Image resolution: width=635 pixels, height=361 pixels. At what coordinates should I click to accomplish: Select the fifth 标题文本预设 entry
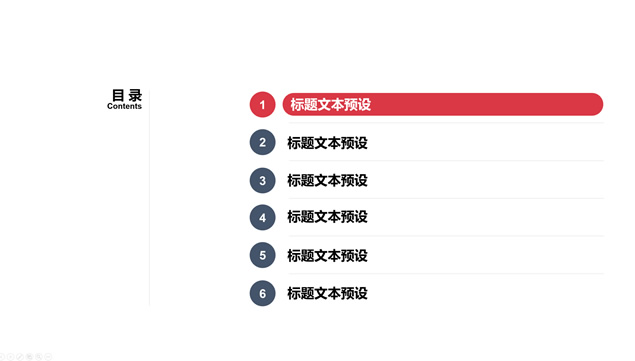pyautogui.click(x=327, y=256)
